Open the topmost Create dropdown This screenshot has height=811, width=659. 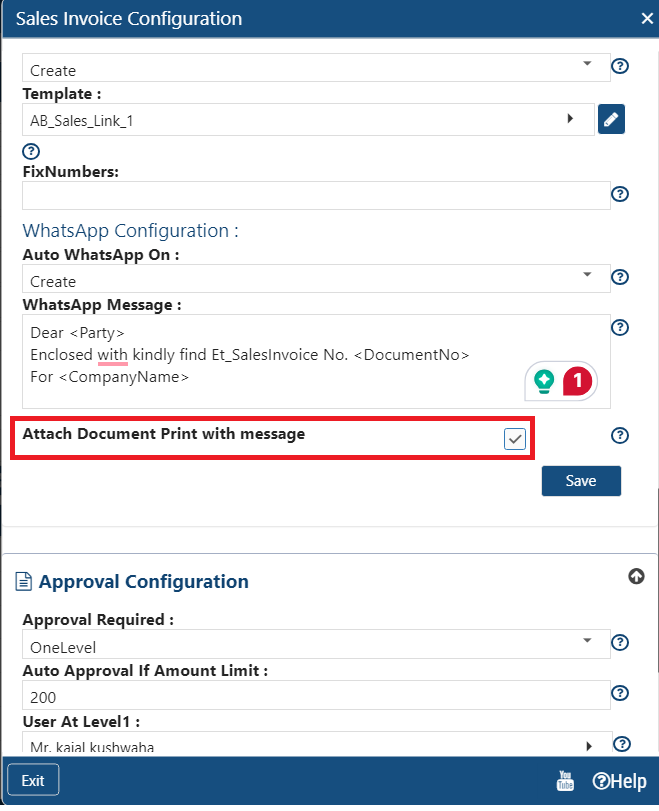pos(316,67)
